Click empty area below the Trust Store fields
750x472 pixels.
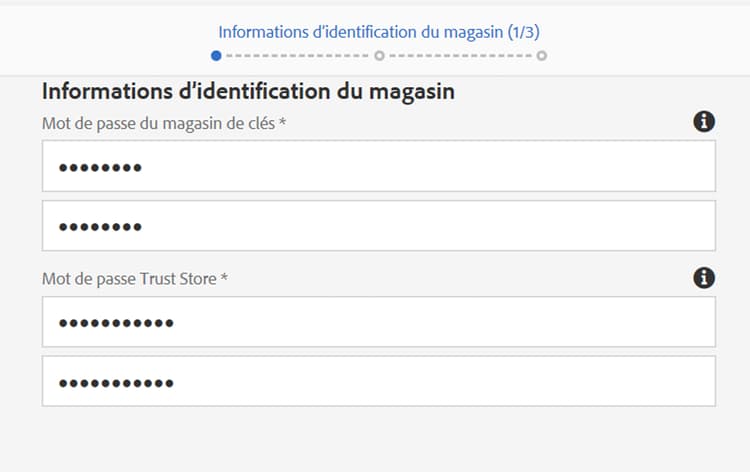pyautogui.click(x=379, y=440)
